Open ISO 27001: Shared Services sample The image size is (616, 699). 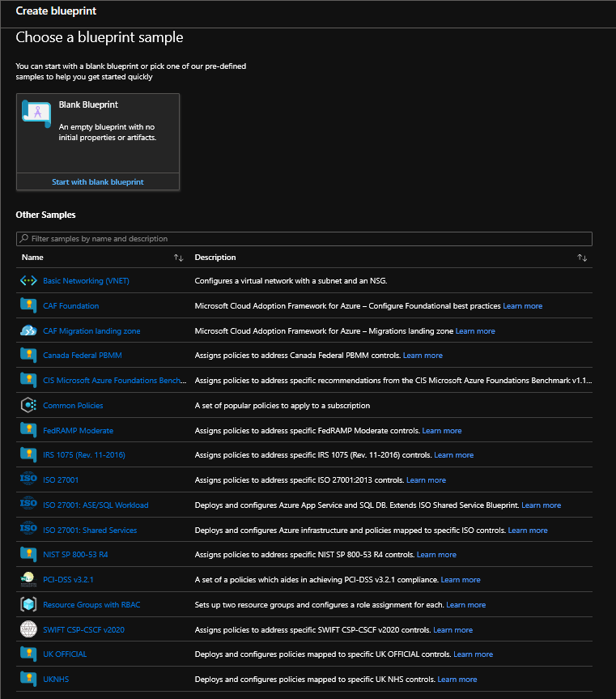click(89, 530)
